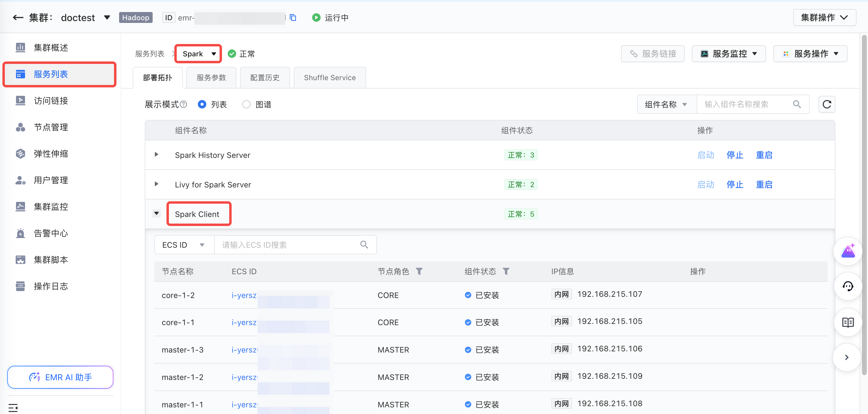868x414 pixels.
Task: Click 停止 for Spark History Server
Action: (x=735, y=155)
